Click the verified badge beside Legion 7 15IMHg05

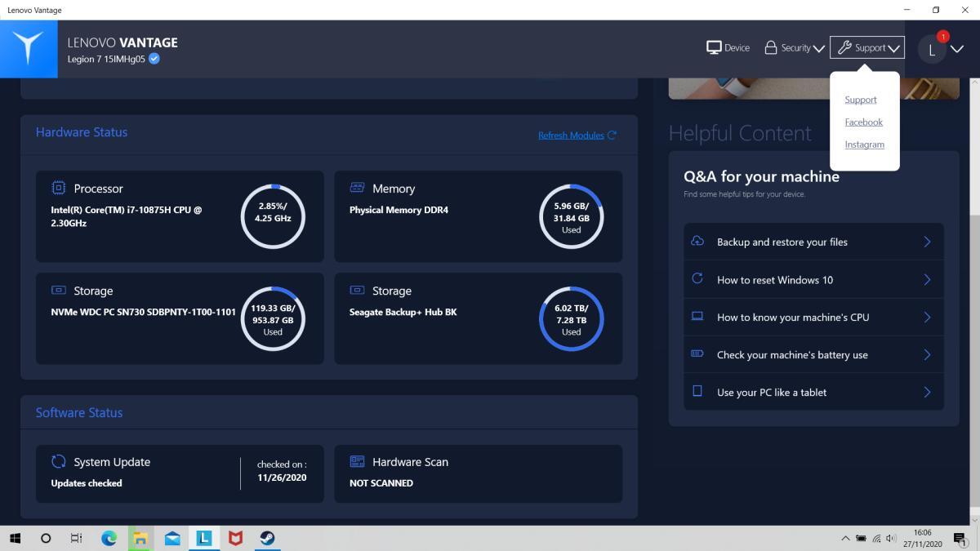click(x=154, y=59)
